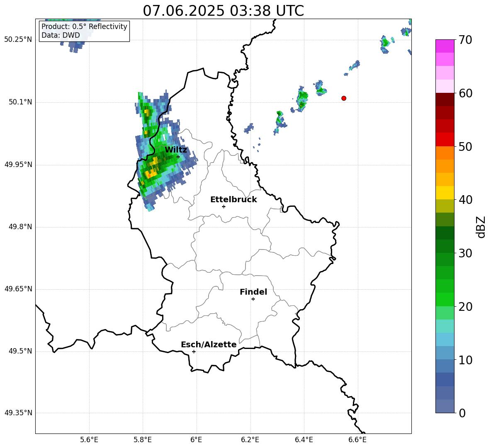Click the 50 value on the colorbar
Viewport: 491px width, 448px height.
pyautogui.click(x=465, y=147)
